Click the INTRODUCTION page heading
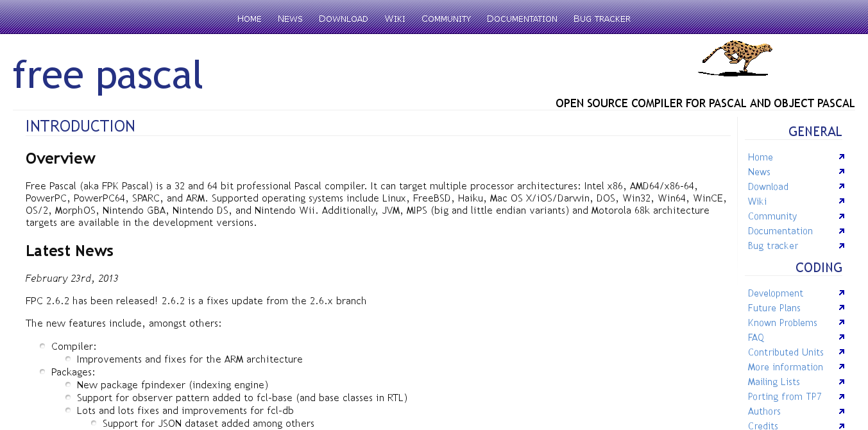868x430 pixels. (80, 126)
